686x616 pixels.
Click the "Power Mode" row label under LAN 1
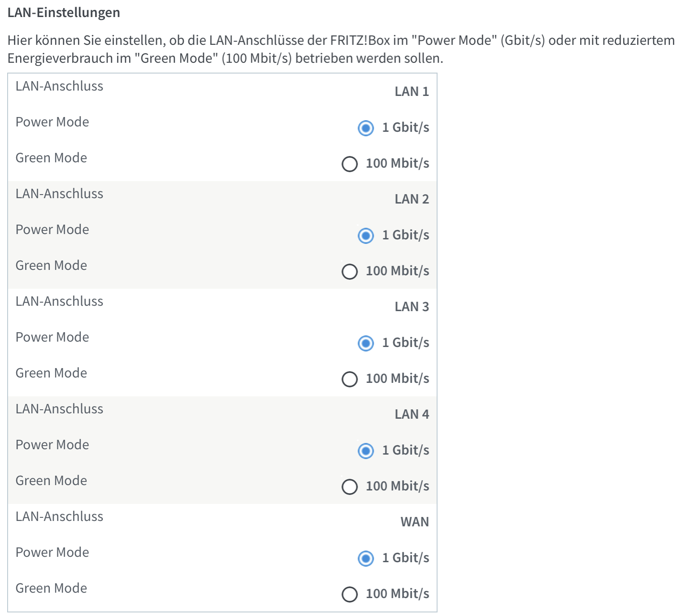click(52, 122)
